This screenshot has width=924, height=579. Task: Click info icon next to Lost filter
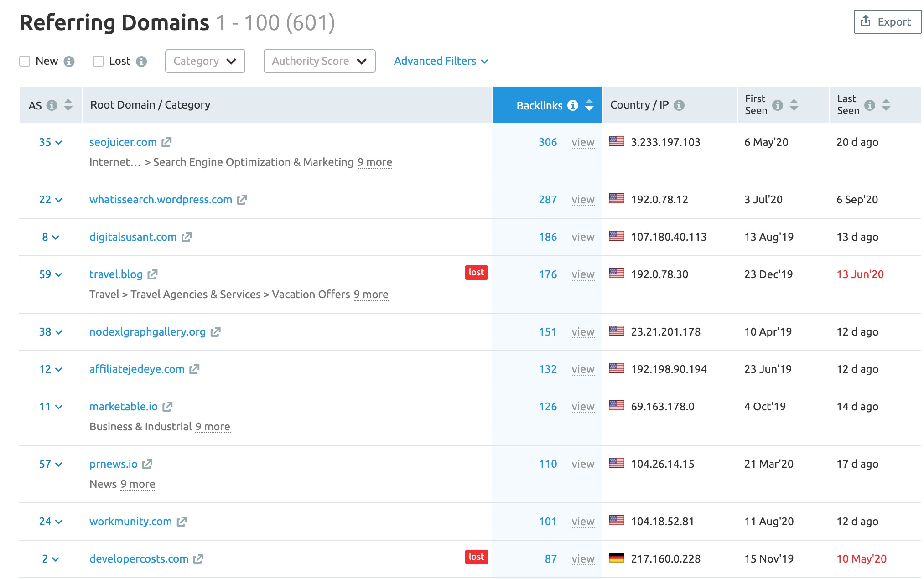point(141,62)
